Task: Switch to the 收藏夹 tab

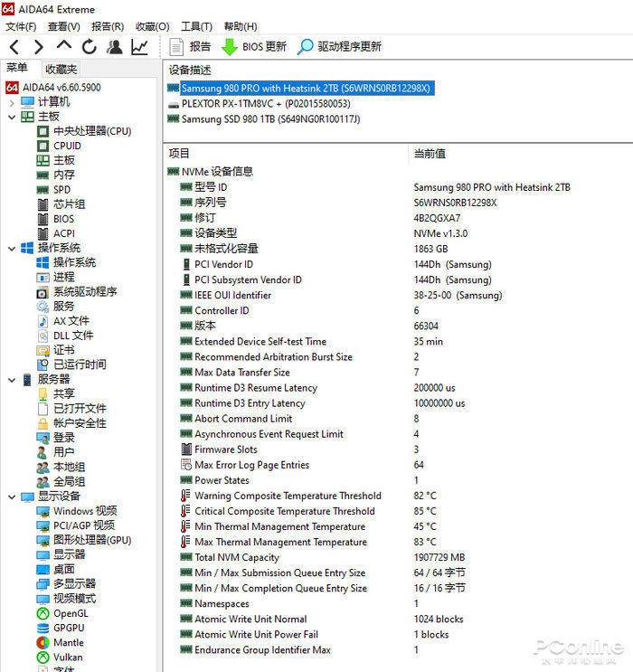Action: (x=61, y=69)
